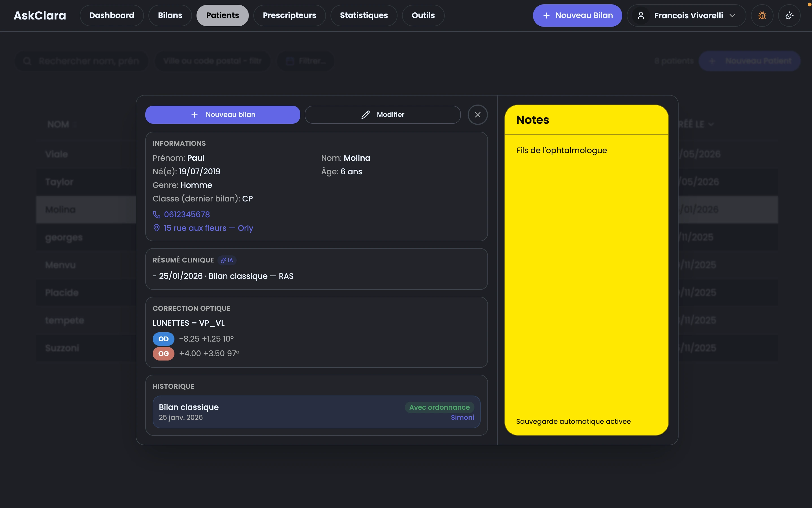Image resolution: width=812 pixels, height=508 pixels.
Task: Select the Patients tab
Action: click(x=223, y=16)
